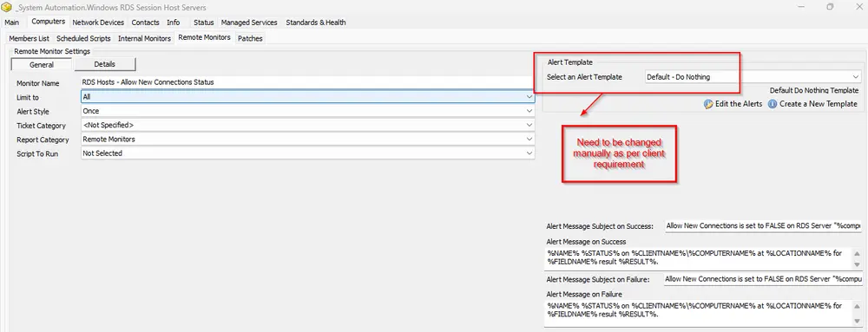Click the General settings button
The height and width of the screenshot is (332, 868).
tap(42, 65)
